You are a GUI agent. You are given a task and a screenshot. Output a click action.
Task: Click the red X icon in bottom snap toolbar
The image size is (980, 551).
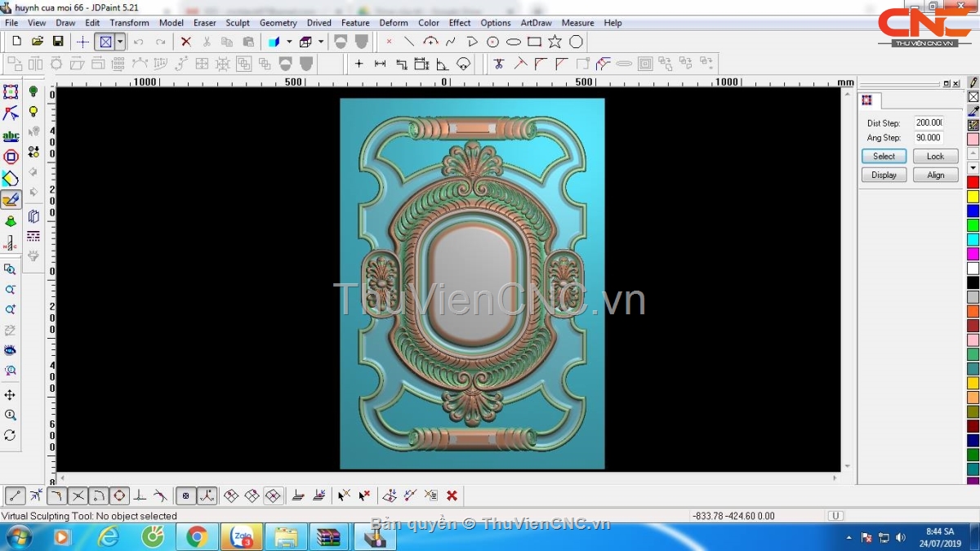(452, 495)
